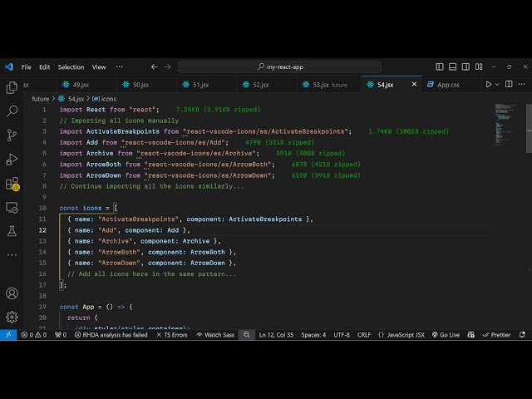Open the Explorer view in activity bar
The image size is (532, 399).
[12, 87]
